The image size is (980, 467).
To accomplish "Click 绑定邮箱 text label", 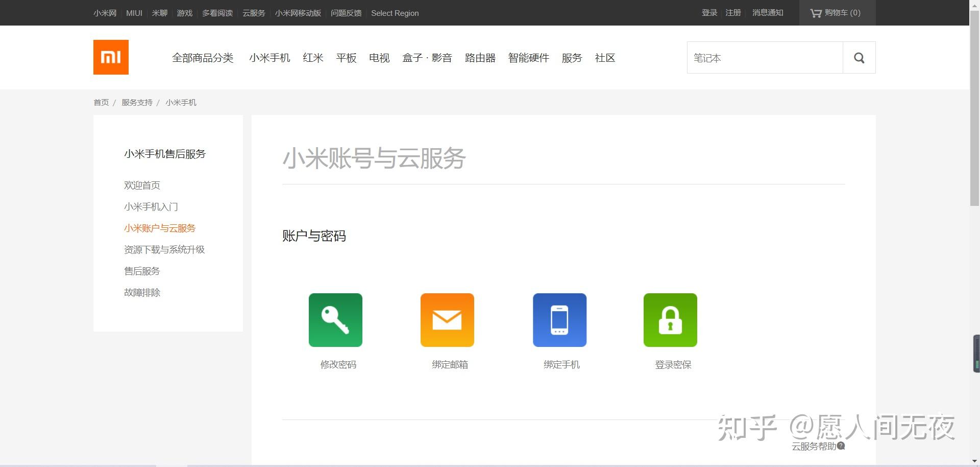I will pyautogui.click(x=450, y=364).
